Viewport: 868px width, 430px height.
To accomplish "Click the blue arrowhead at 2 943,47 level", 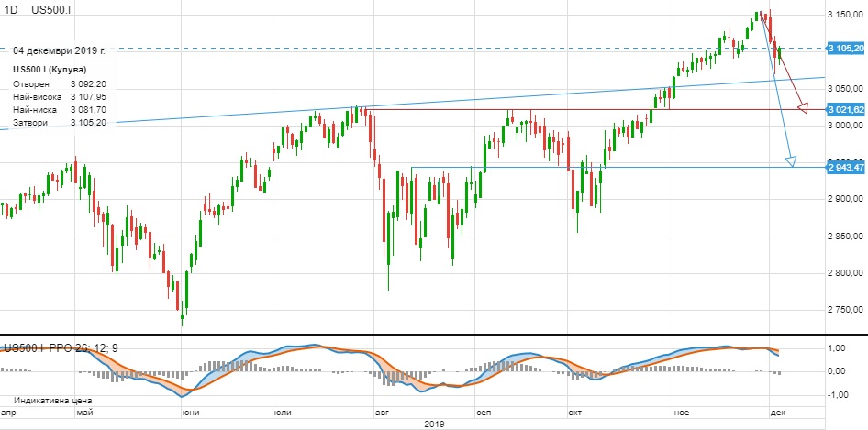I will click(x=791, y=161).
